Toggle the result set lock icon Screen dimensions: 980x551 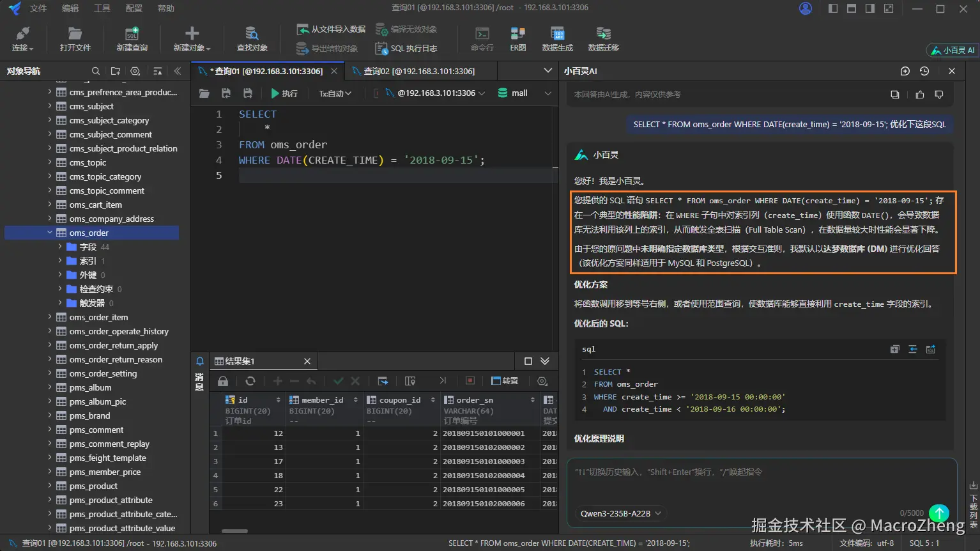pos(223,381)
